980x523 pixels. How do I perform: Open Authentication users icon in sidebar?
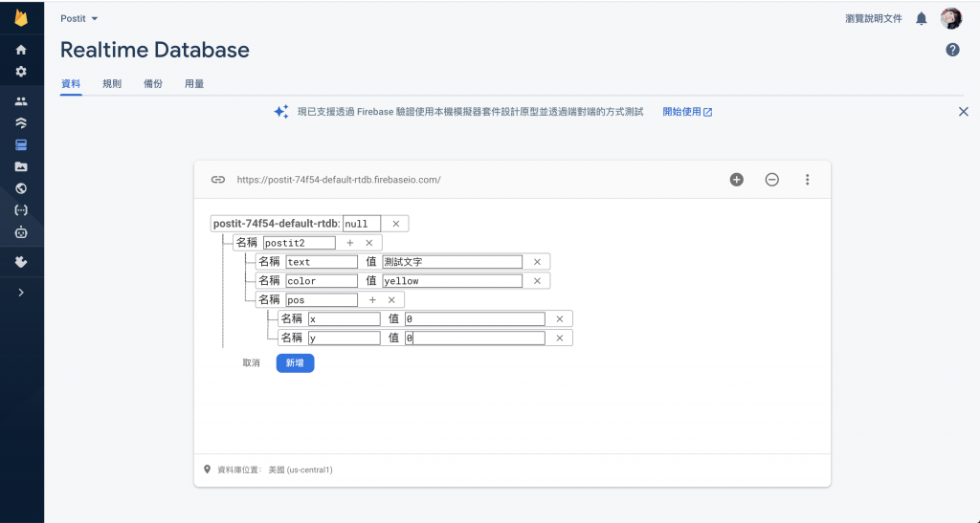tap(21, 101)
